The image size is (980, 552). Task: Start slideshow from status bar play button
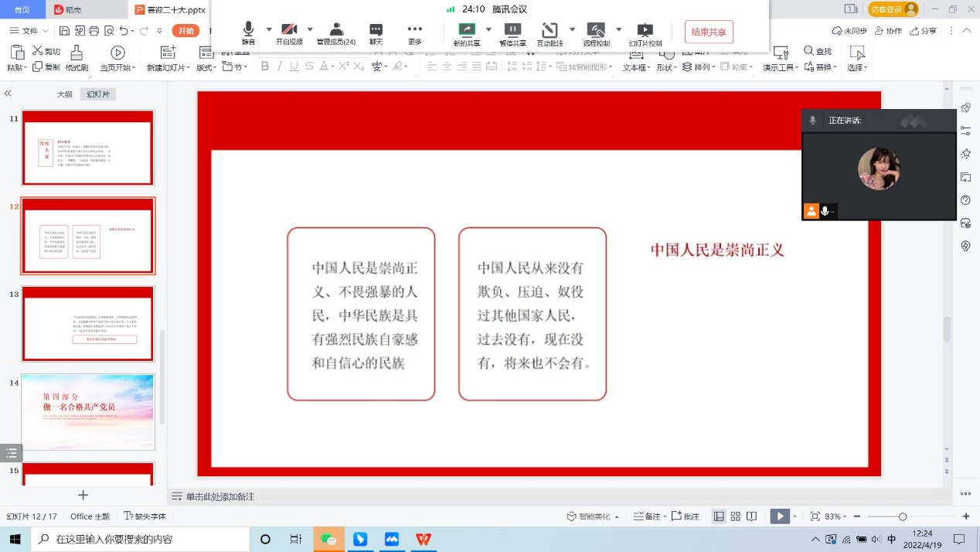click(779, 516)
